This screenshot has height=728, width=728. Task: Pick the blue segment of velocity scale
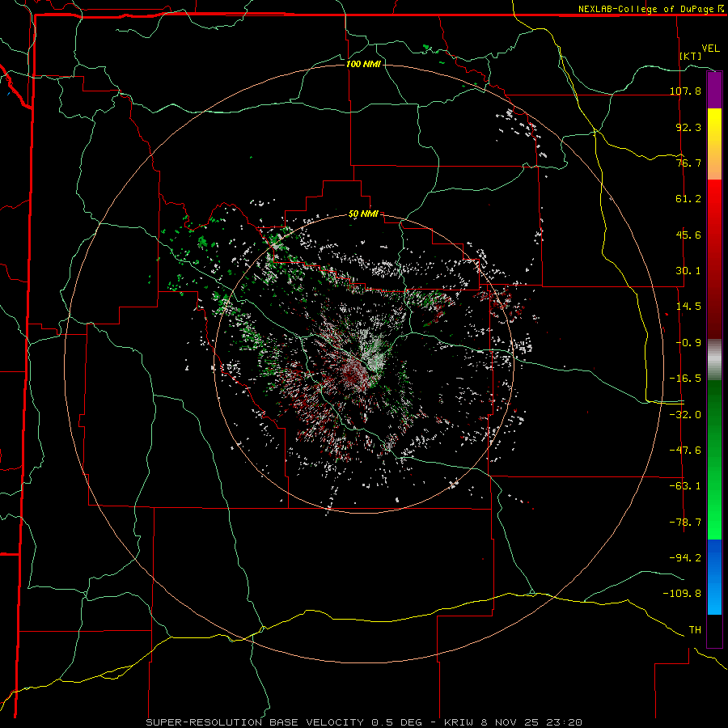tap(714, 577)
